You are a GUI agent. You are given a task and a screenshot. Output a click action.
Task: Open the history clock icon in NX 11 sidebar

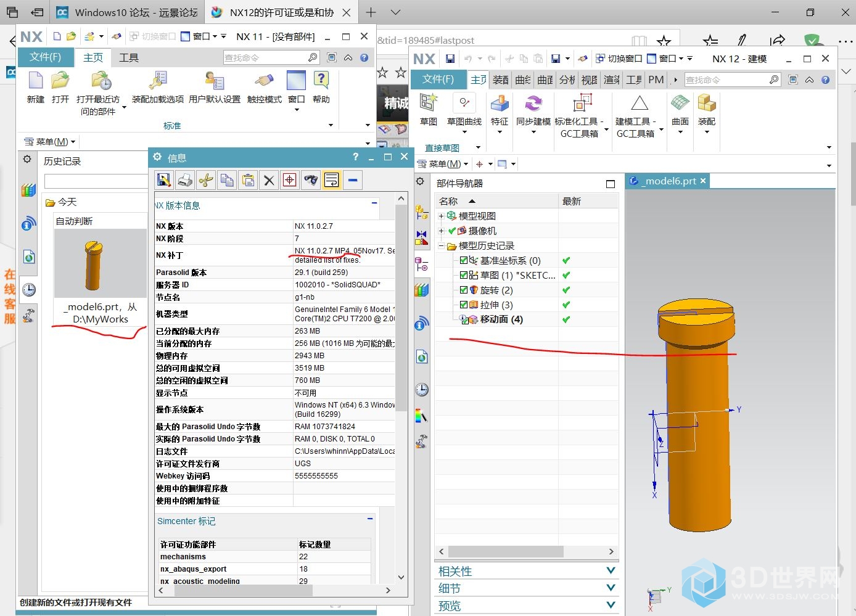28,289
